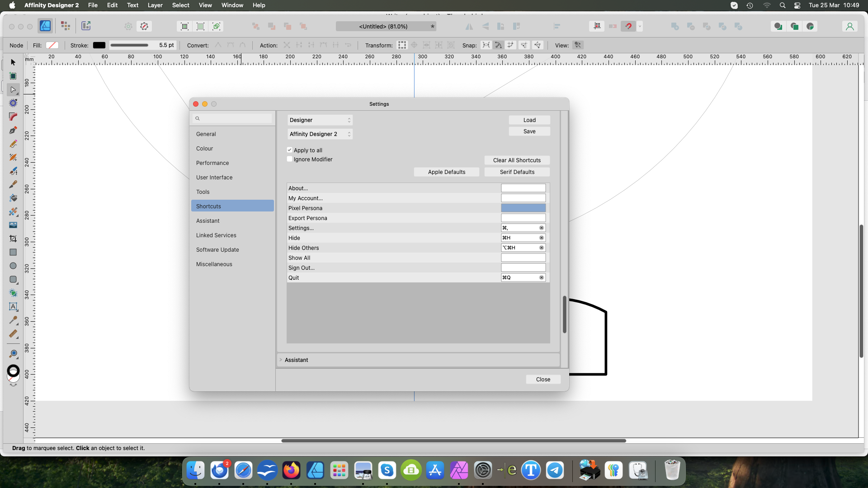Select the Corner tool
Viewport: 868px width, 488px height.
(x=13, y=117)
